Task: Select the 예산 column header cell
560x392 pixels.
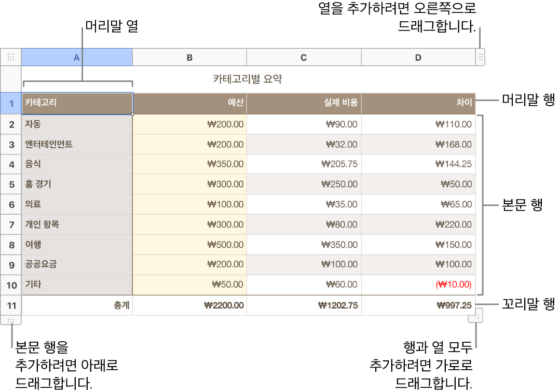Action: point(189,103)
